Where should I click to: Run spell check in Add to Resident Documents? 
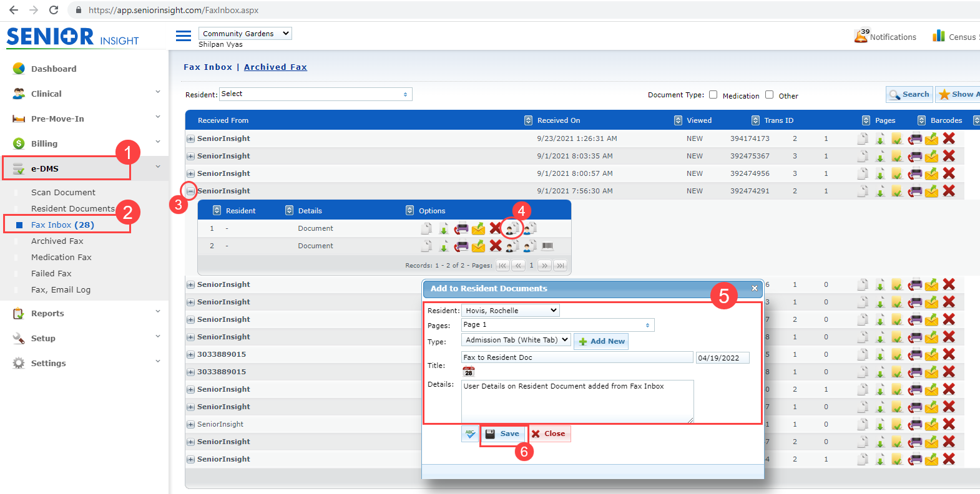point(470,433)
